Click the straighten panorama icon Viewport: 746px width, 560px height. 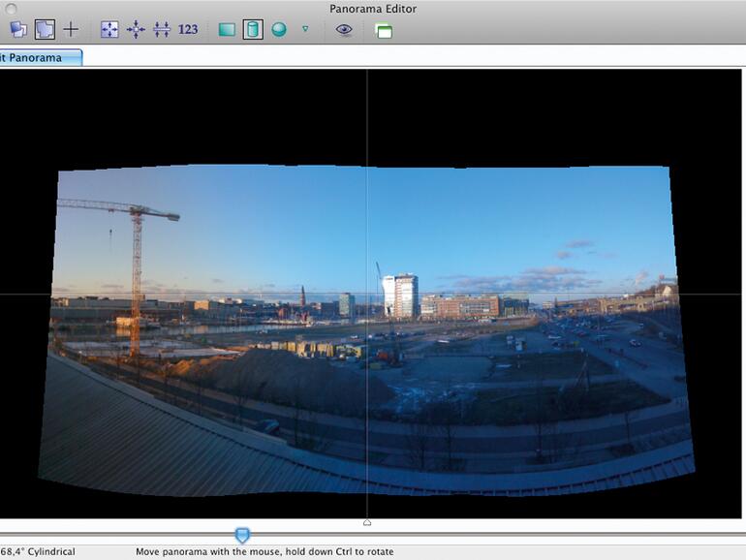point(162,29)
